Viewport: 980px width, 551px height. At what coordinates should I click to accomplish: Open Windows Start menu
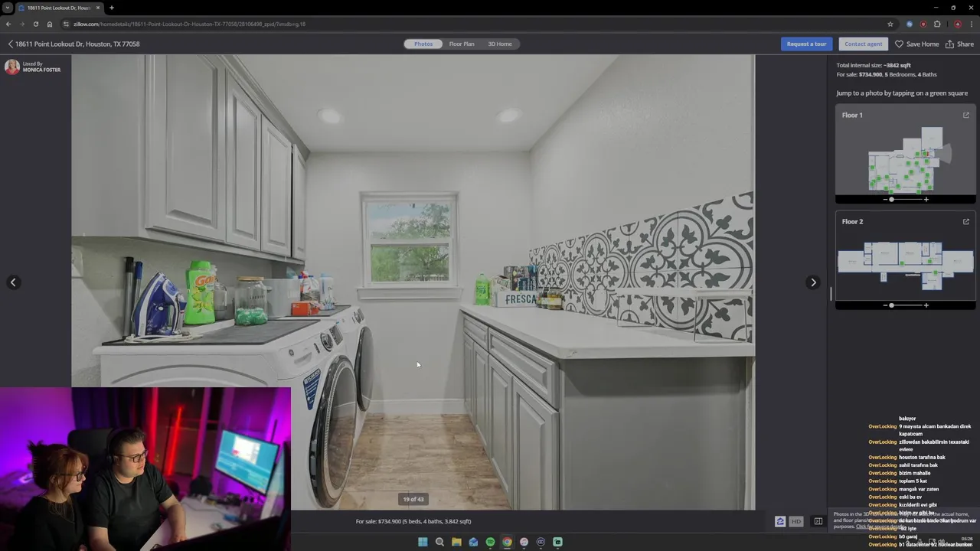pyautogui.click(x=423, y=542)
